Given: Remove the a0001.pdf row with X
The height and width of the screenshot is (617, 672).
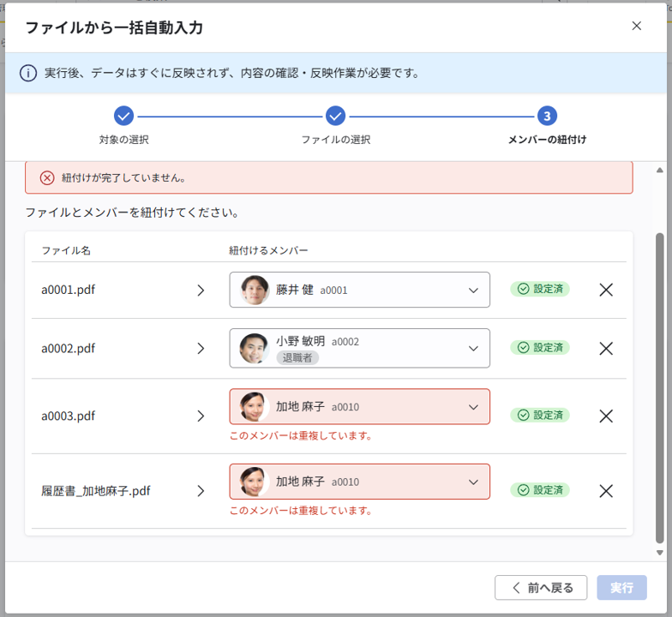Looking at the screenshot, I should click(x=606, y=290).
